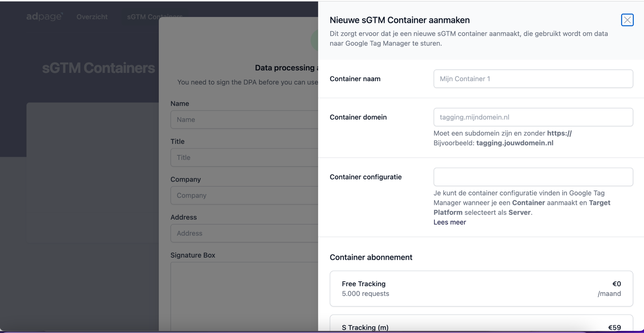Select the S Tracking (m) plan
This screenshot has height=333, width=644.
481,323
